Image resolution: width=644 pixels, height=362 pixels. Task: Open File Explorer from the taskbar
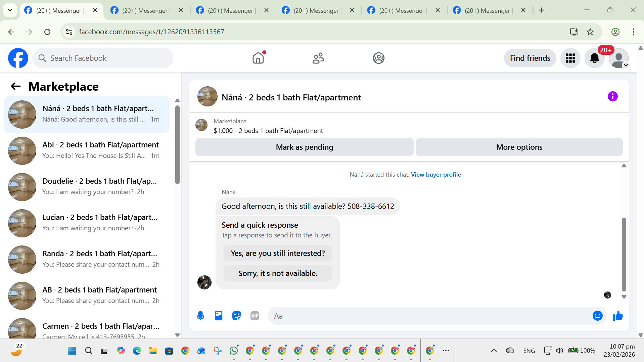coord(153,351)
